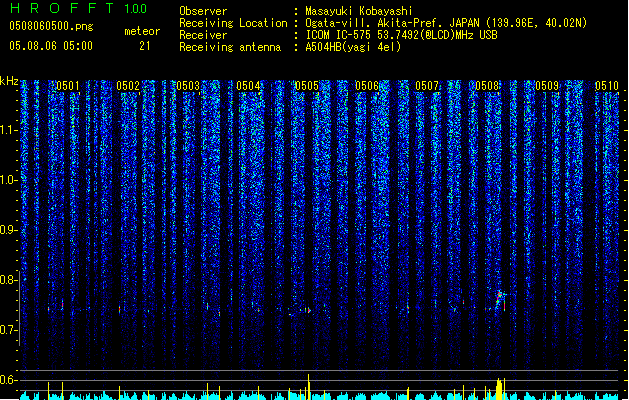Click the Ogata-vill. Akita-Pref. JAPAN location text
The width and height of the screenshot is (629, 400).
pos(446,23)
